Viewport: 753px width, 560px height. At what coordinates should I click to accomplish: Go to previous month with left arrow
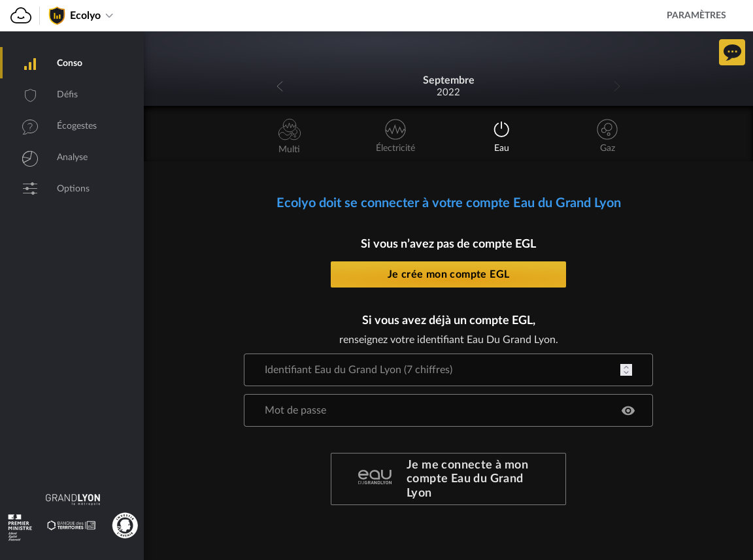(x=280, y=86)
